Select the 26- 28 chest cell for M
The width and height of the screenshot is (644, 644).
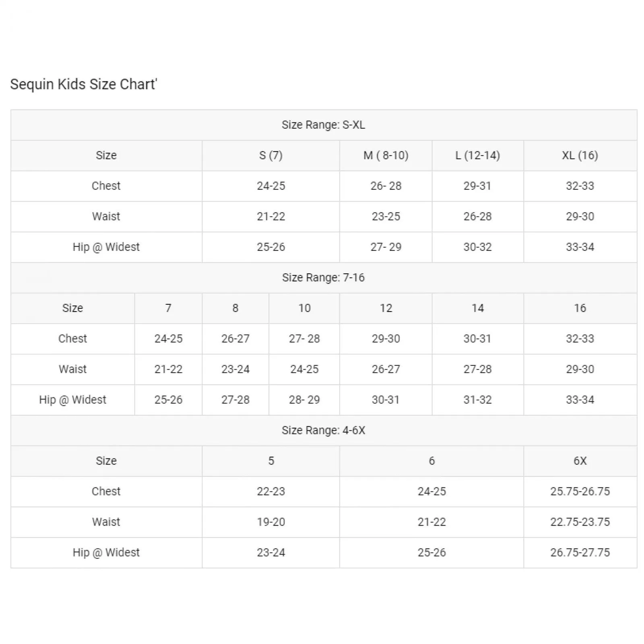[386, 186]
